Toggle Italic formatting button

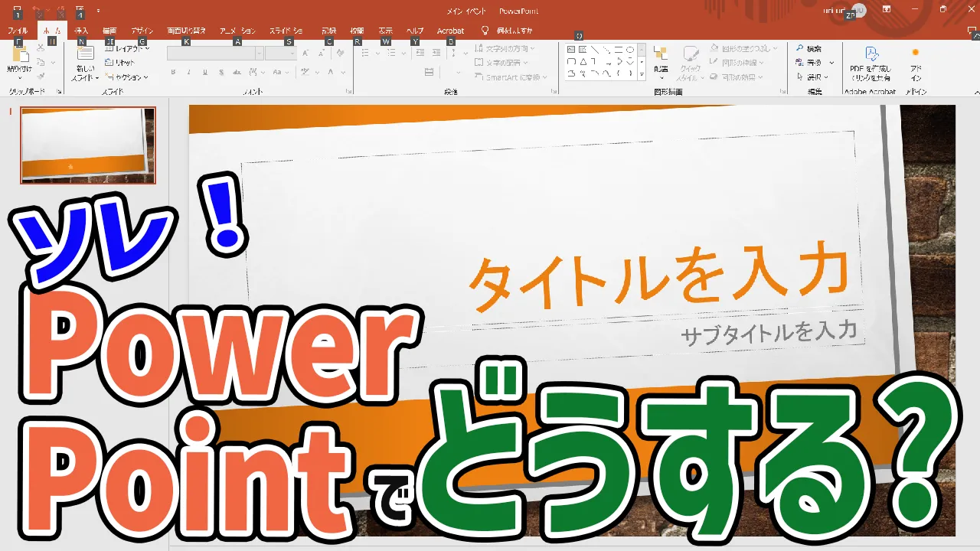[x=189, y=73]
